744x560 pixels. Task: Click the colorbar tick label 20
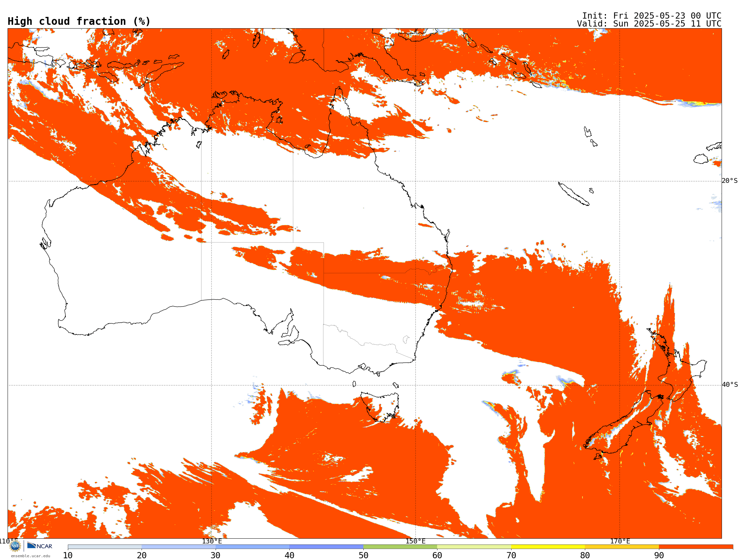[x=142, y=556]
